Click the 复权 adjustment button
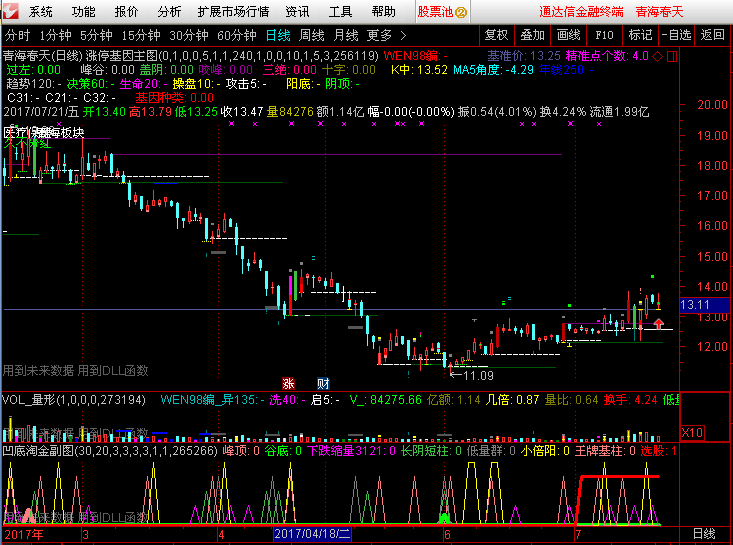This screenshot has height=545, width=733. coord(496,35)
